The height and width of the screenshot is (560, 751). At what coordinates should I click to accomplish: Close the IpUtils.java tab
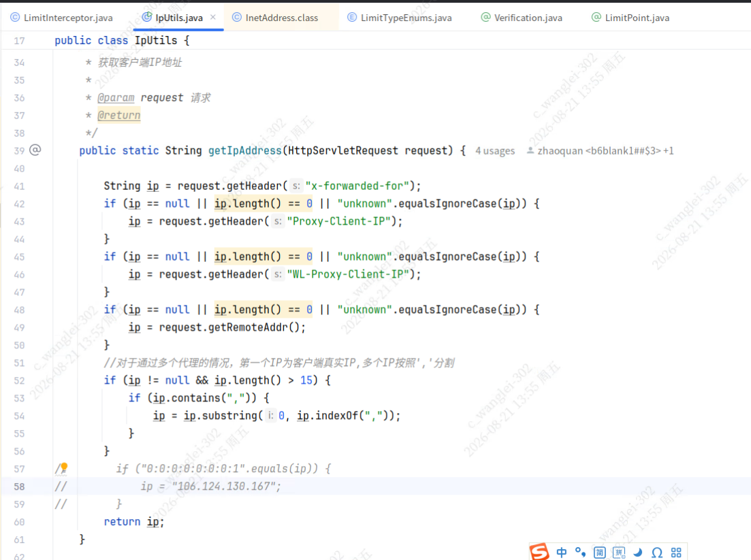[213, 17]
